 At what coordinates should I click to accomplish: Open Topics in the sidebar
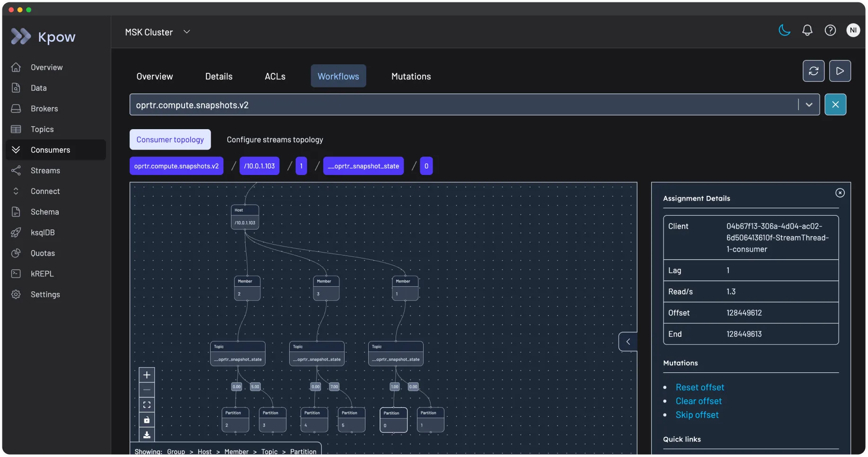point(56,129)
